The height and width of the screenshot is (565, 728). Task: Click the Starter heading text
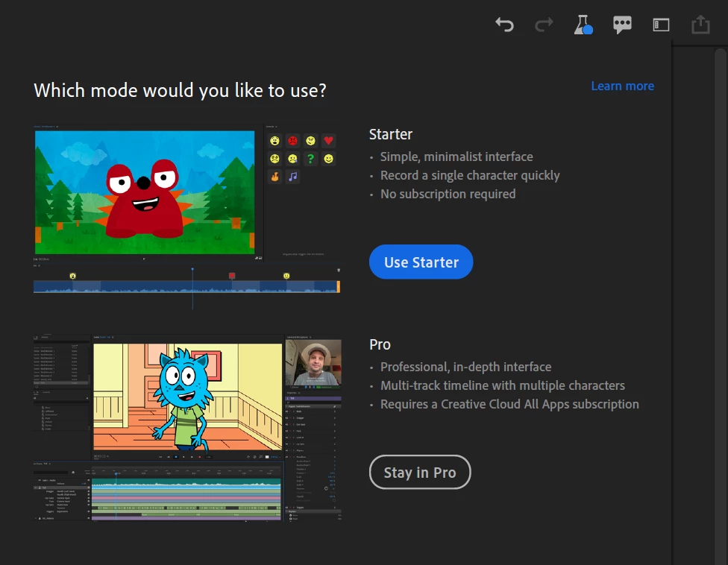point(390,134)
